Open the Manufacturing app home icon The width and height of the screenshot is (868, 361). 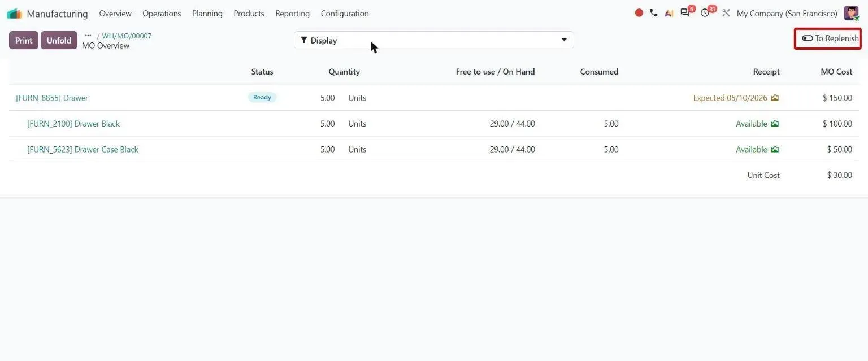[15, 13]
